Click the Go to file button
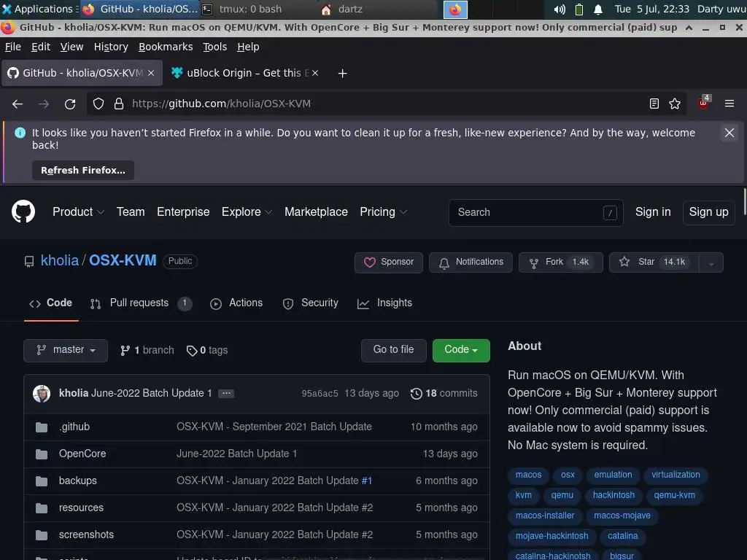This screenshot has height=560, width=747. point(393,350)
